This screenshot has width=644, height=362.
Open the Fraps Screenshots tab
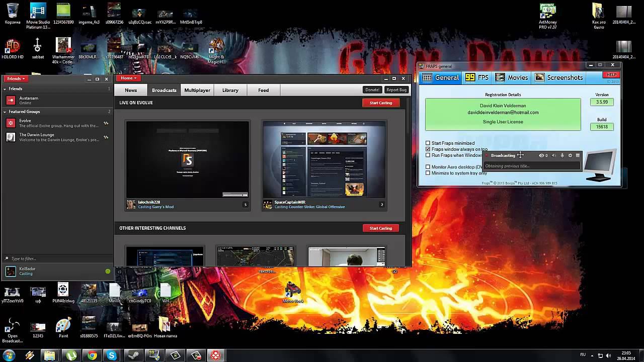click(x=558, y=77)
